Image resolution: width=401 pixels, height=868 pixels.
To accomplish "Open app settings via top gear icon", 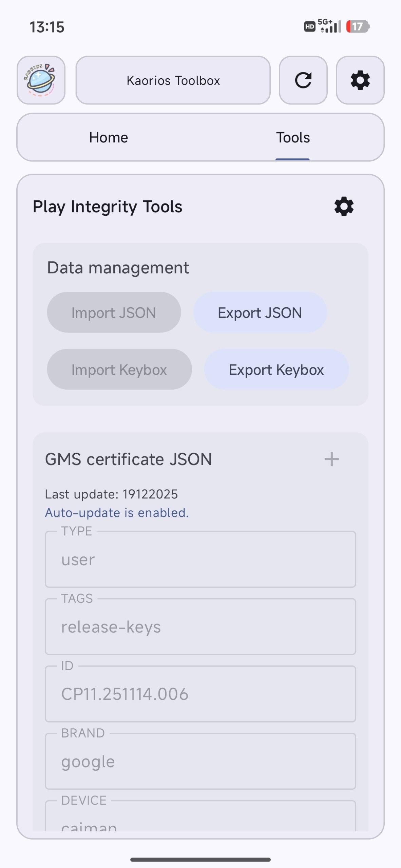I will pos(360,80).
